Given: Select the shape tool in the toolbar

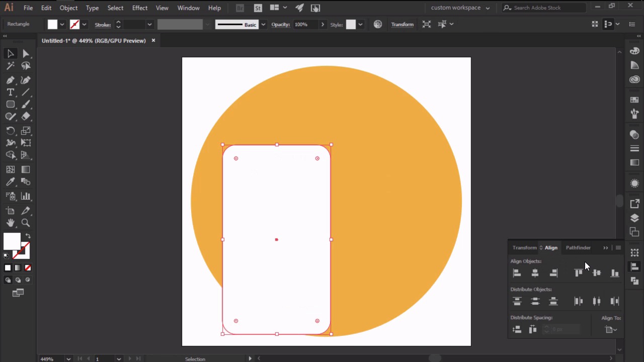Looking at the screenshot, I should pyautogui.click(x=11, y=104).
